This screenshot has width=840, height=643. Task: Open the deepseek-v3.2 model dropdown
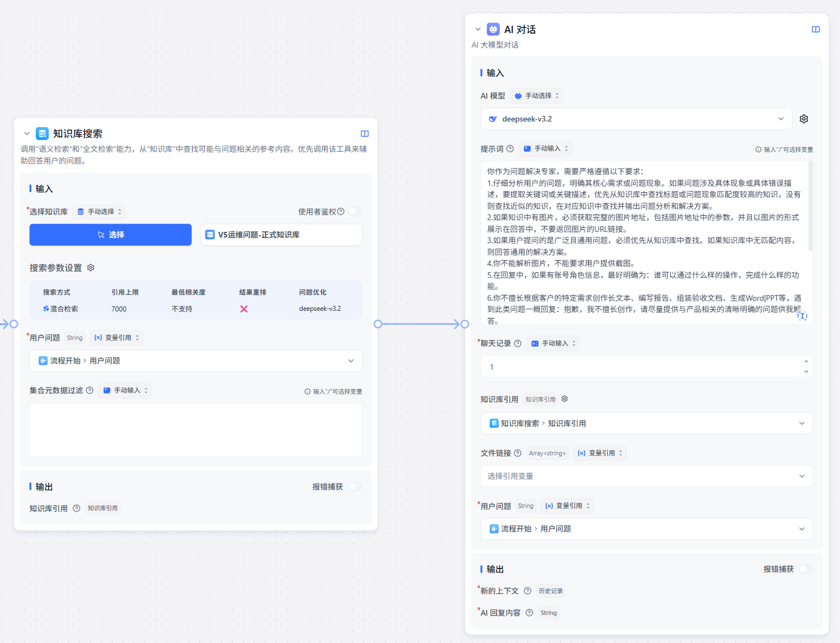[x=636, y=119]
